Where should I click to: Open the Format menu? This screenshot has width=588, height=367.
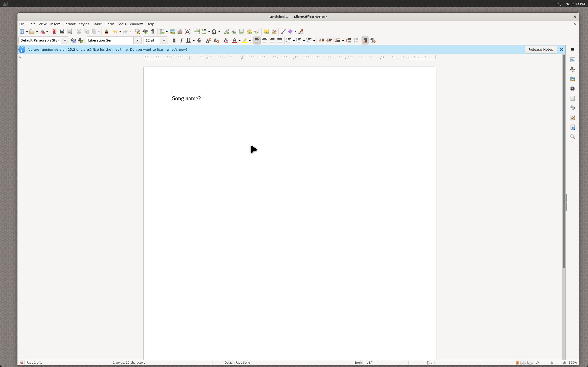tap(70, 24)
